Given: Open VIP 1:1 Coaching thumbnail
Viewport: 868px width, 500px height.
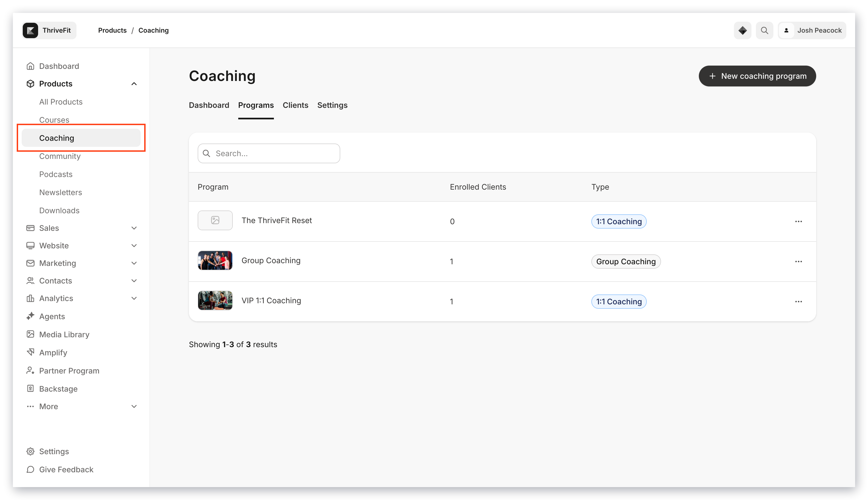Looking at the screenshot, I should pos(215,300).
